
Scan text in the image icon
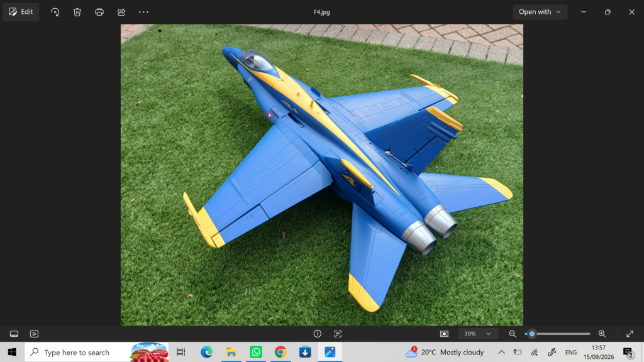[338, 334]
